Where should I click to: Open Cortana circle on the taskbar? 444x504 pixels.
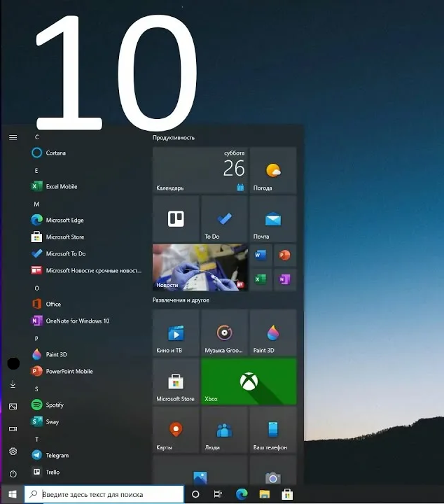(195, 494)
